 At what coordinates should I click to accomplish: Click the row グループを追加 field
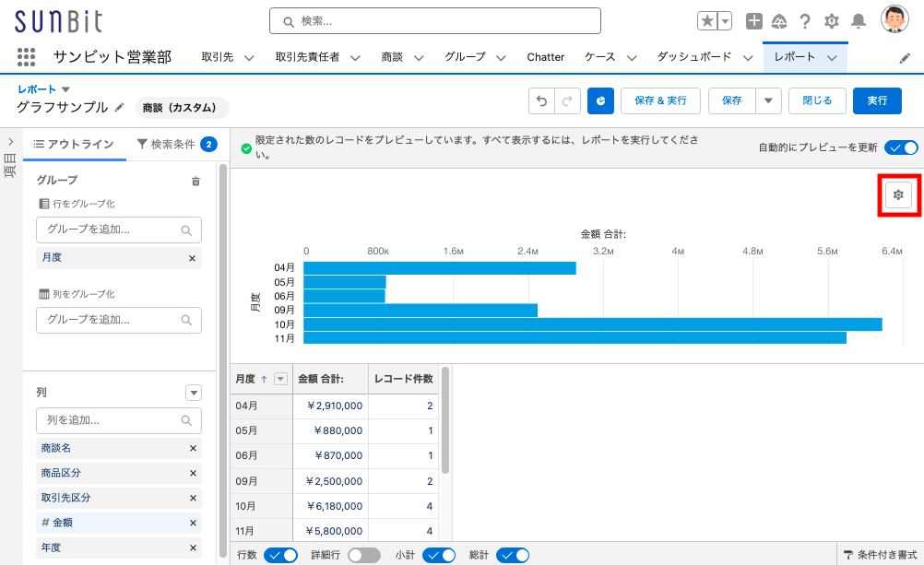pos(118,230)
